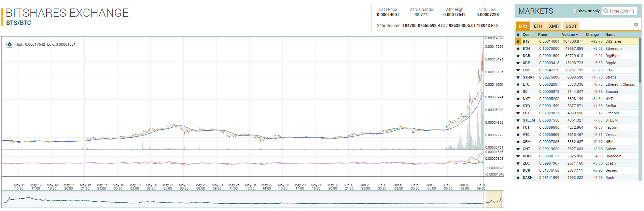Click the star column header icon
This screenshot has width=644, height=211.
click(518, 34)
